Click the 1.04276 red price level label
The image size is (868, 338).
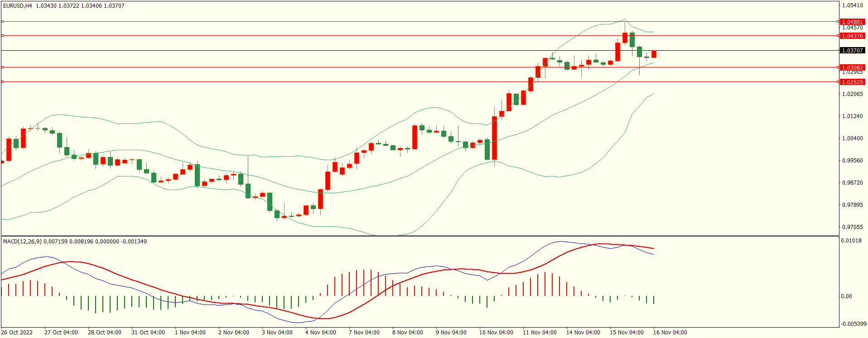coord(852,36)
